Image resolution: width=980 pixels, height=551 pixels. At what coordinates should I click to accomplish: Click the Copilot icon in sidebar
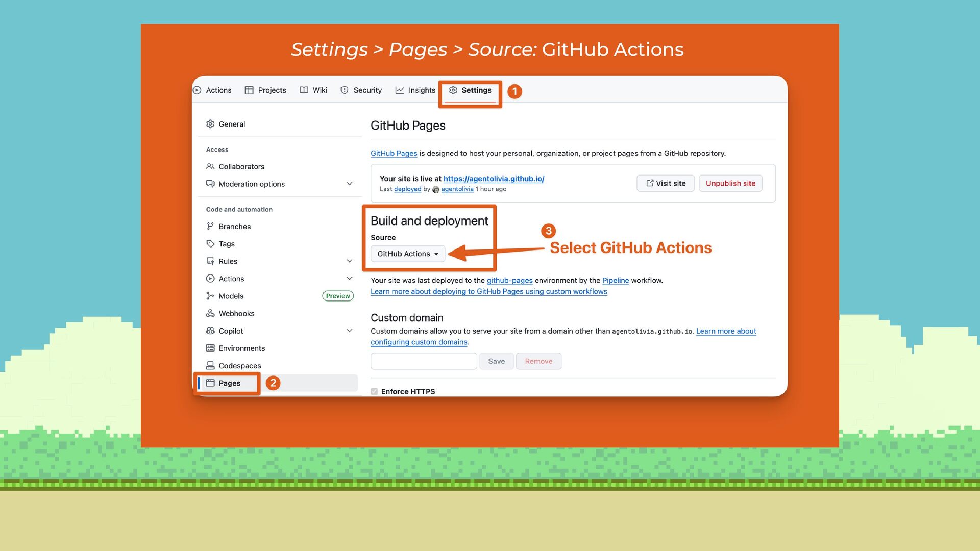coord(210,331)
